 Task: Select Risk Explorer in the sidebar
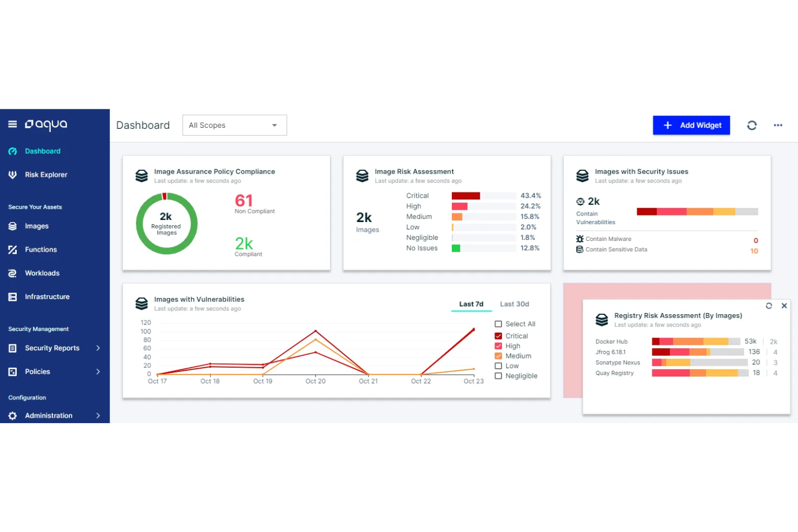[x=46, y=174]
